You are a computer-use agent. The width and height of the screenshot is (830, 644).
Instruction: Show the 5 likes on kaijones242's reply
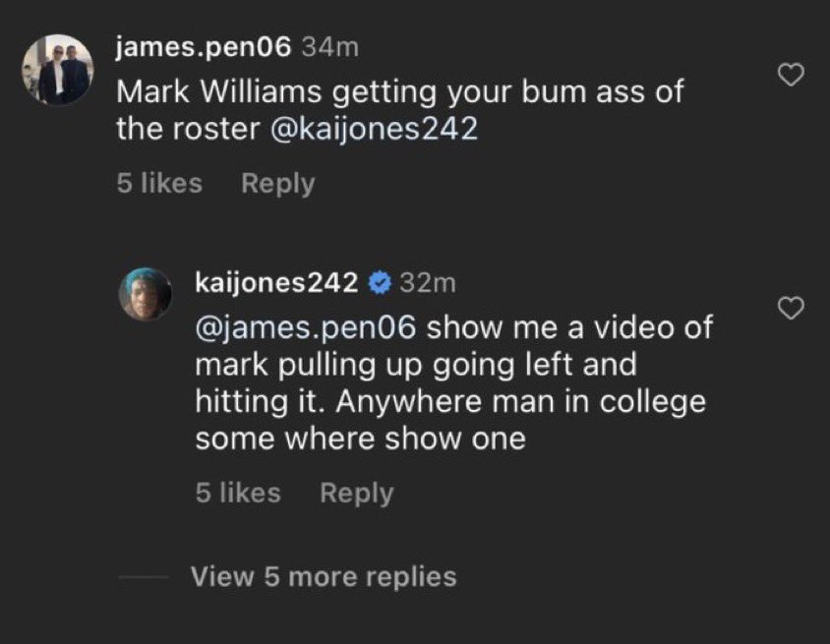(237, 493)
